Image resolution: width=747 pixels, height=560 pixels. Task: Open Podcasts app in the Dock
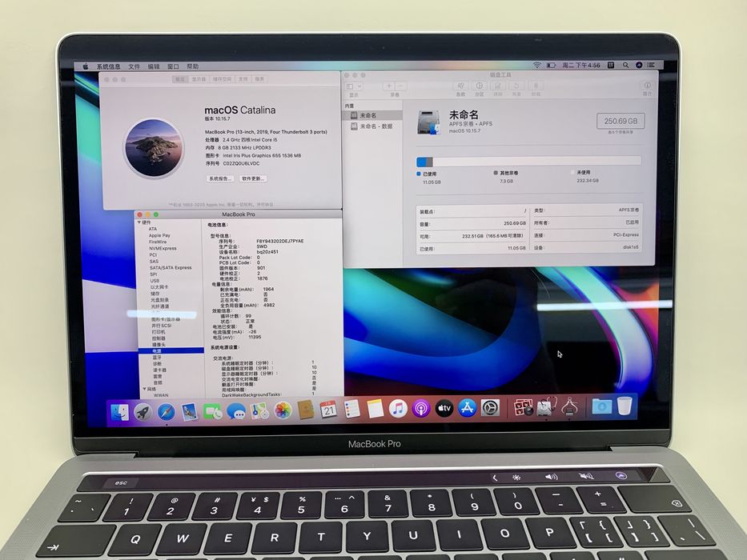[x=420, y=408]
